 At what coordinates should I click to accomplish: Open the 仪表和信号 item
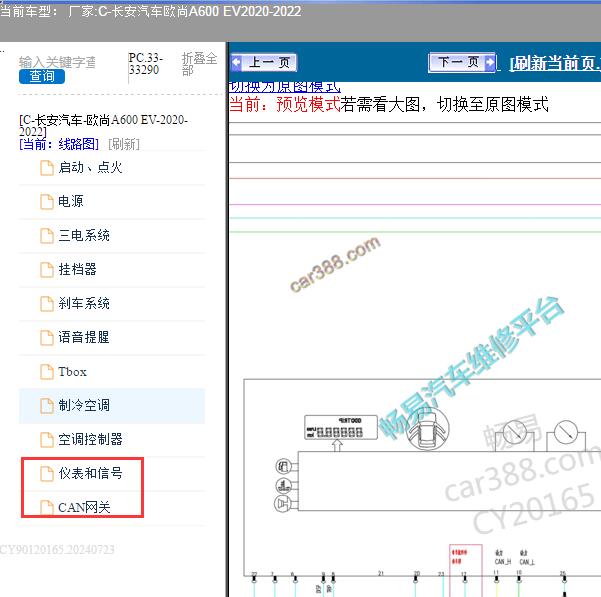tap(112, 474)
